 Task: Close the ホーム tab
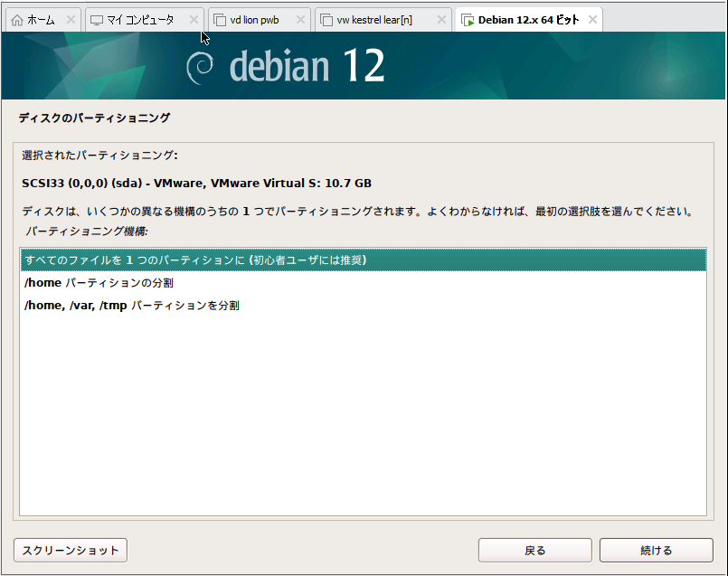point(71,20)
